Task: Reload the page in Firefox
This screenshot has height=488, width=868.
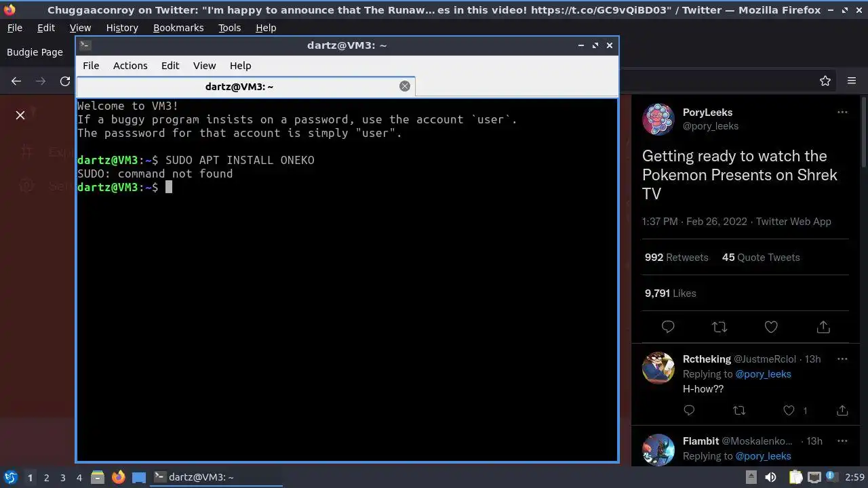Action: click(x=65, y=81)
